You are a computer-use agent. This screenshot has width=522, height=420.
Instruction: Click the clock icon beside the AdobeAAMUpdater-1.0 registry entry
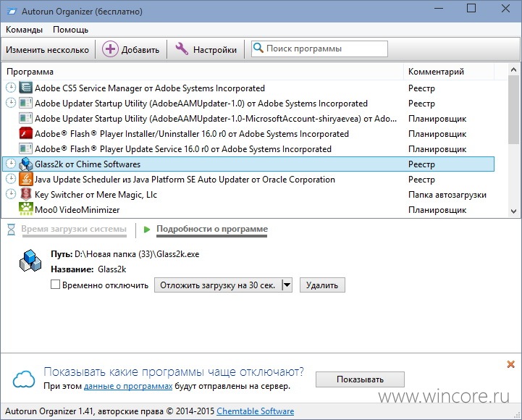pos(11,103)
